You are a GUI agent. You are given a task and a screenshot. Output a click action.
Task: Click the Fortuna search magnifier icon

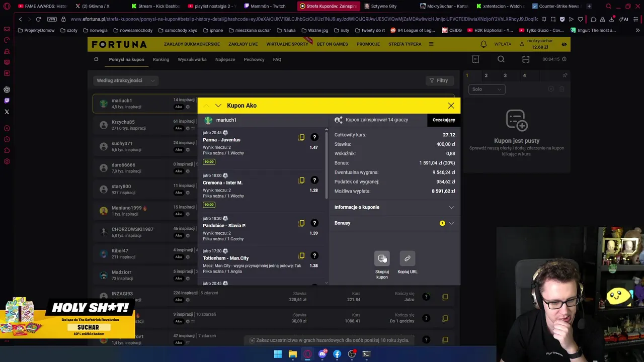click(x=501, y=59)
